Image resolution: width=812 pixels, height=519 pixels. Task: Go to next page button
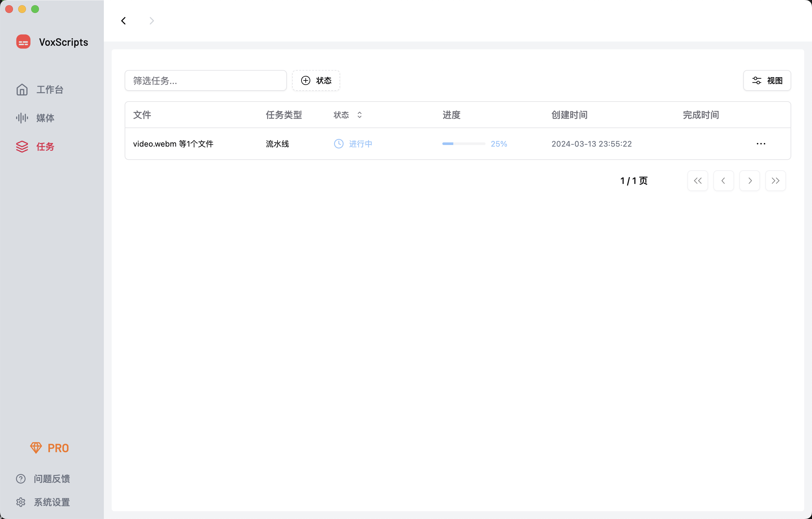(750, 181)
